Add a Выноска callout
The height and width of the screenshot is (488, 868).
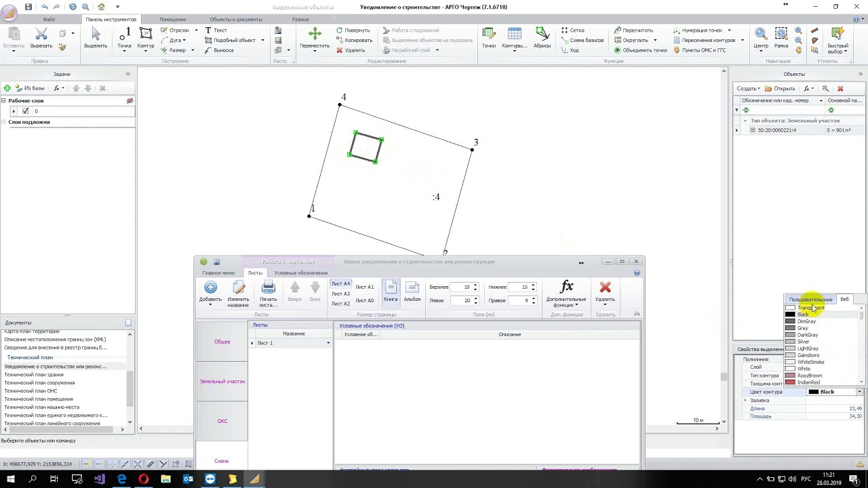218,50
